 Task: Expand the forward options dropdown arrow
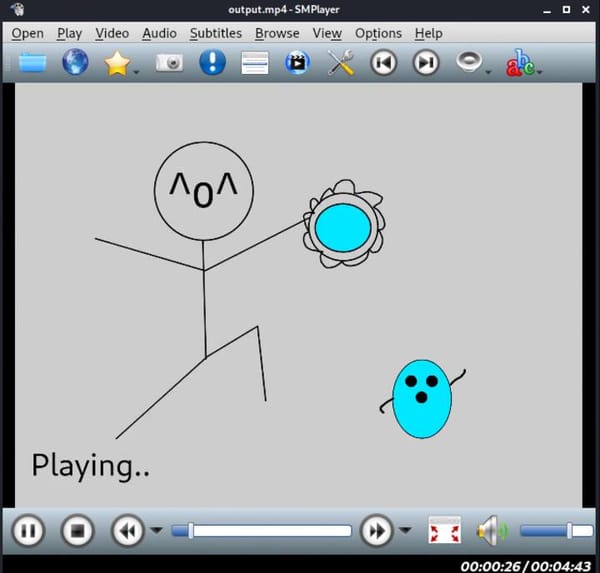405,531
